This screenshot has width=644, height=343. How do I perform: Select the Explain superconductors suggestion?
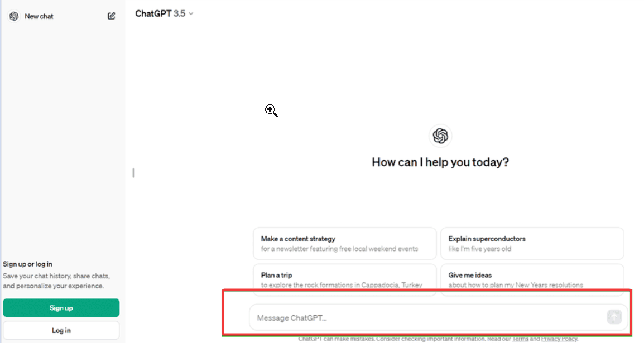[532, 244]
